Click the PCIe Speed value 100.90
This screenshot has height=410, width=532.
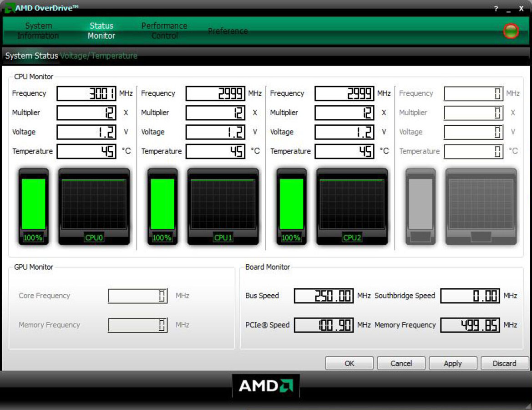pos(324,325)
